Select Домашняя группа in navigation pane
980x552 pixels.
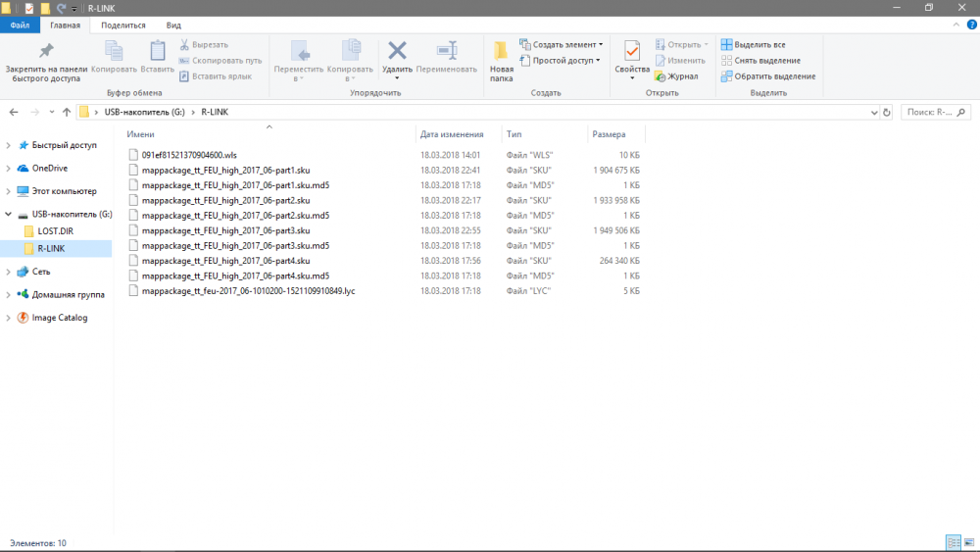tap(69, 294)
